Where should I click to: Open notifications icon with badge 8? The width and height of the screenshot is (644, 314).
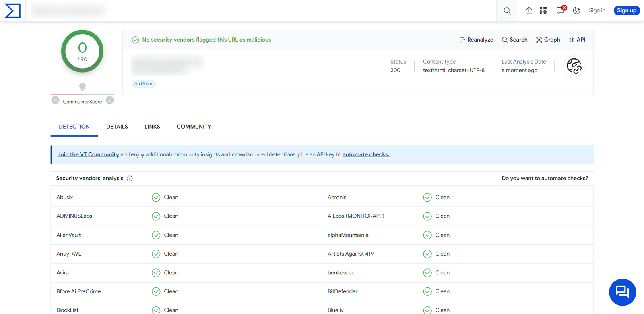(x=561, y=10)
